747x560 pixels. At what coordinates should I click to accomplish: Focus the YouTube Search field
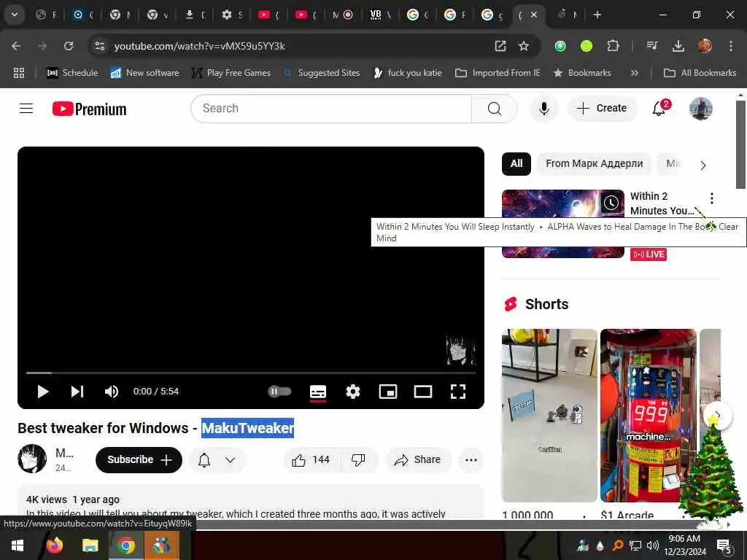click(x=331, y=108)
